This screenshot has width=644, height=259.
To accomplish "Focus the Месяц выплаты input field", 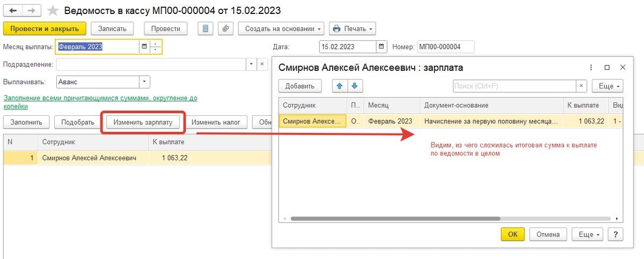I will pos(98,47).
